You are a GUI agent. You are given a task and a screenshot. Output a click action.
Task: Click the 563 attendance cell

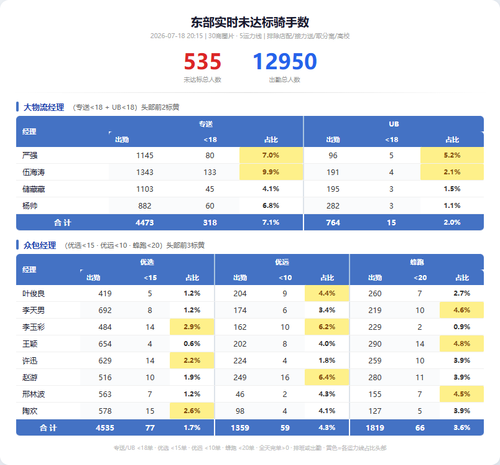tap(105, 394)
